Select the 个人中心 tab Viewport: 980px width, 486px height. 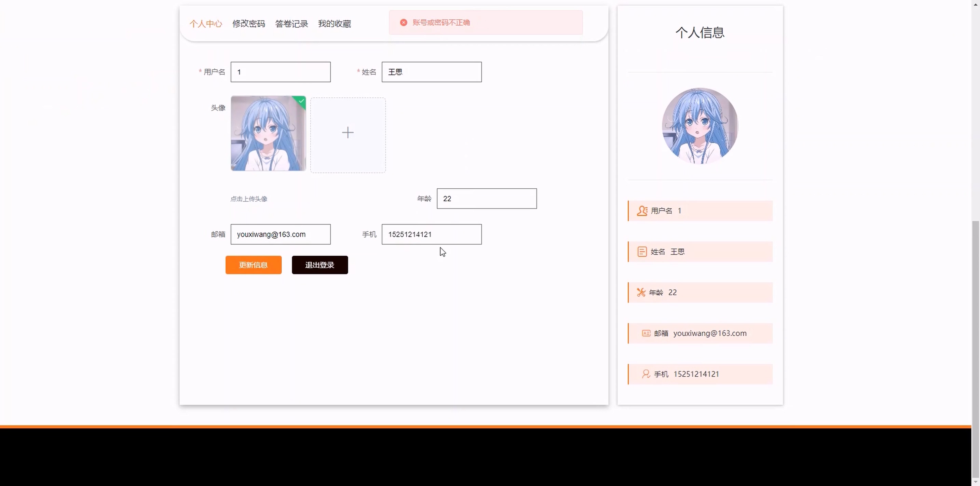[x=205, y=24]
